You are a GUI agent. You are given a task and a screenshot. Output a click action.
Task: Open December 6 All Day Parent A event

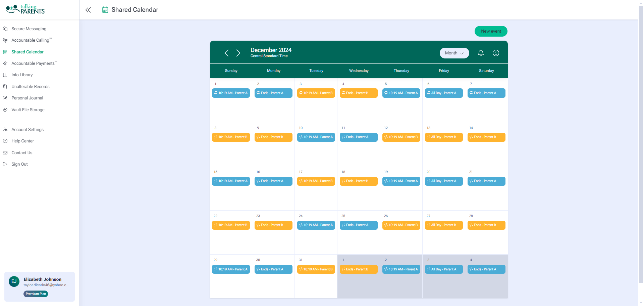coord(444,93)
